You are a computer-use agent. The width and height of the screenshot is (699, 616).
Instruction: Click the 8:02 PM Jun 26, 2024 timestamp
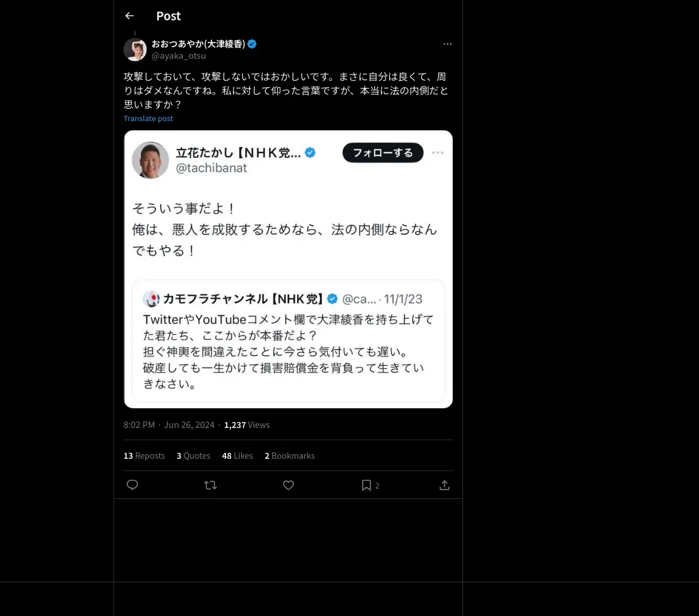click(x=169, y=425)
